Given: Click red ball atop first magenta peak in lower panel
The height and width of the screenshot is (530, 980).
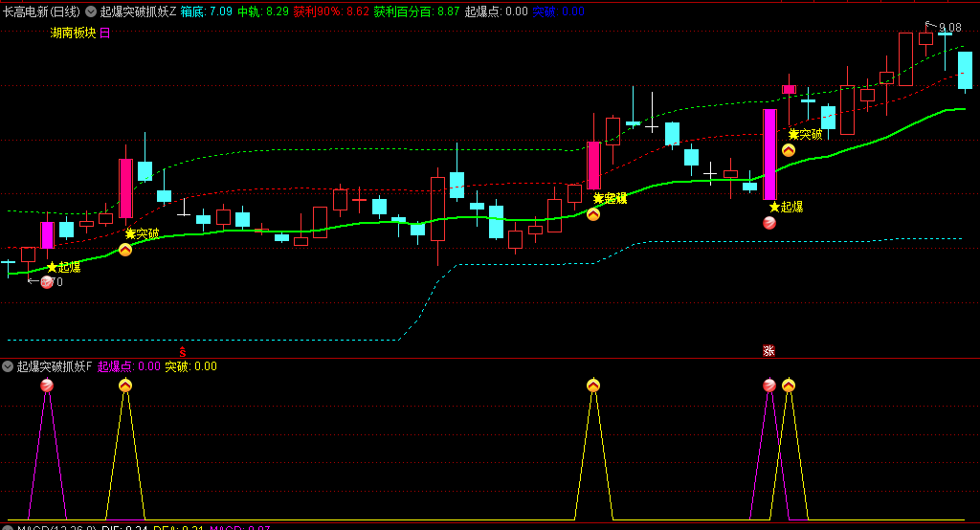Looking at the screenshot, I should coord(47,386).
